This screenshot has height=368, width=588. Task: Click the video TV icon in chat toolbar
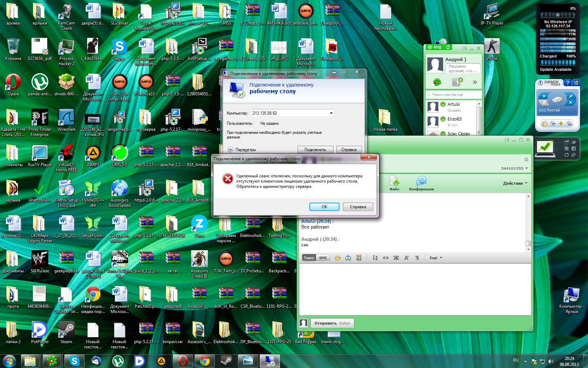(348, 258)
